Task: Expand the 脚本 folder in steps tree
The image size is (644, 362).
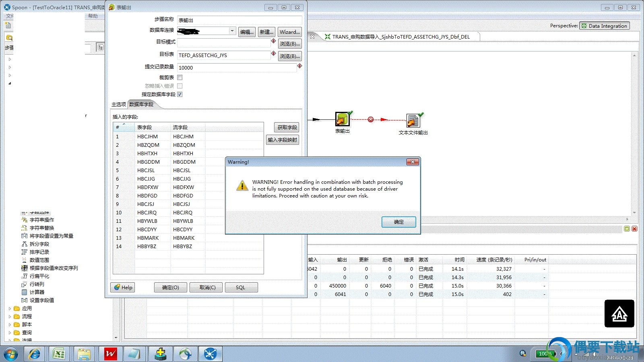Action: point(10,325)
